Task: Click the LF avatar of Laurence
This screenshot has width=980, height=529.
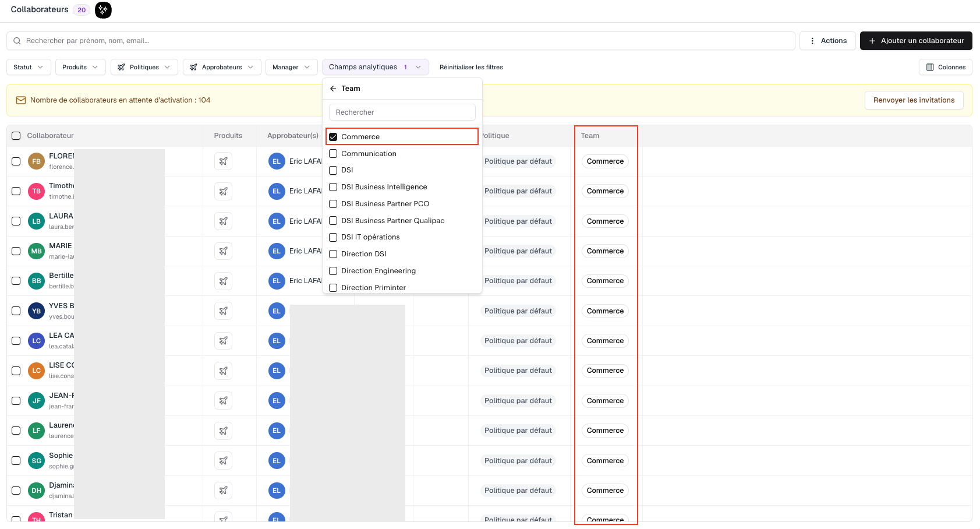Action: pyautogui.click(x=37, y=431)
